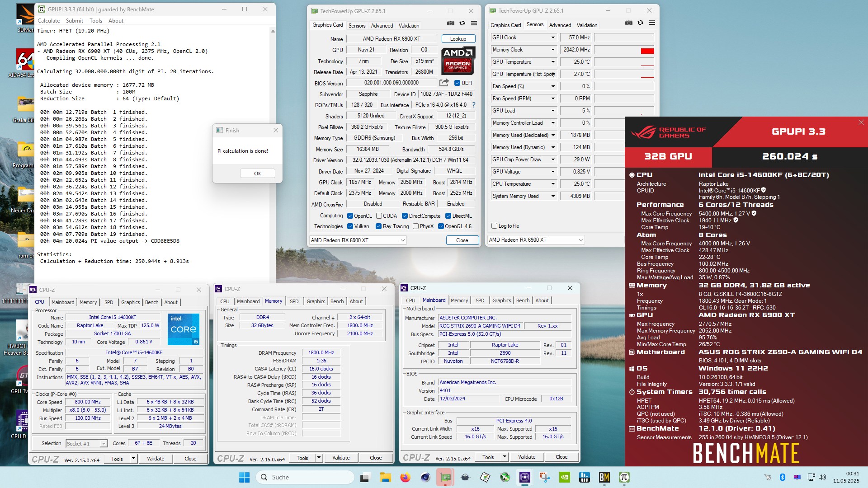The height and width of the screenshot is (488, 868).
Task: Click the GPUPI pi icon on taskbar
Action: point(624,477)
